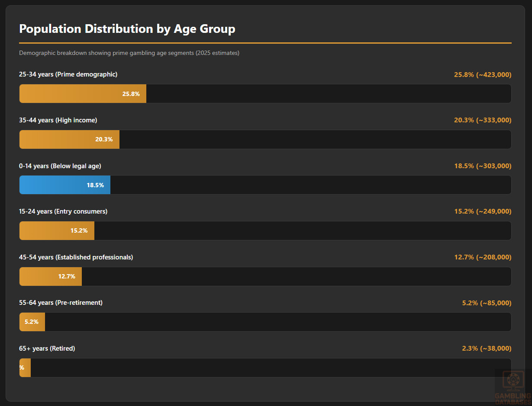Click the '65+ years (Retired)' label
The width and height of the screenshot is (532, 406).
pos(47,348)
